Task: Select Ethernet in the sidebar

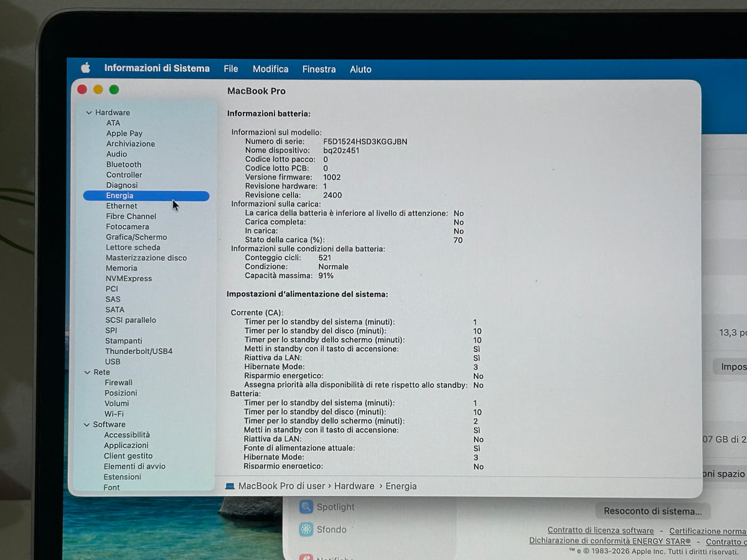Action: (x=121, y=206)
